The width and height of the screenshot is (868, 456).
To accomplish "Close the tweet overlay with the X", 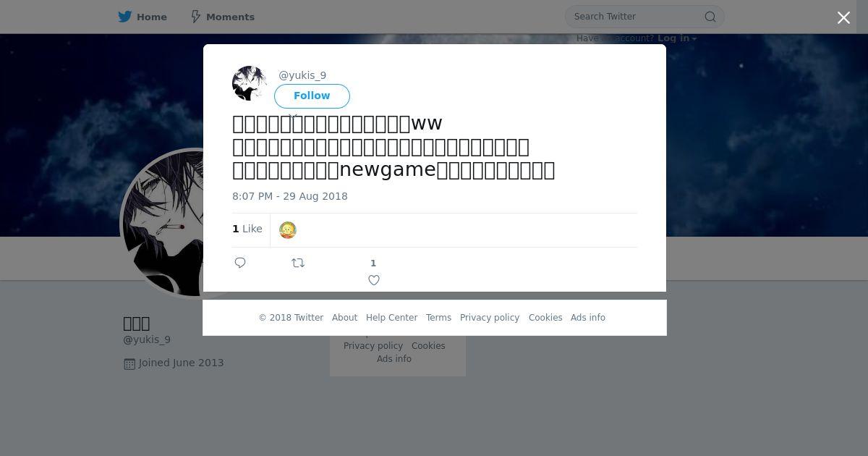I will tap(843, 18).
